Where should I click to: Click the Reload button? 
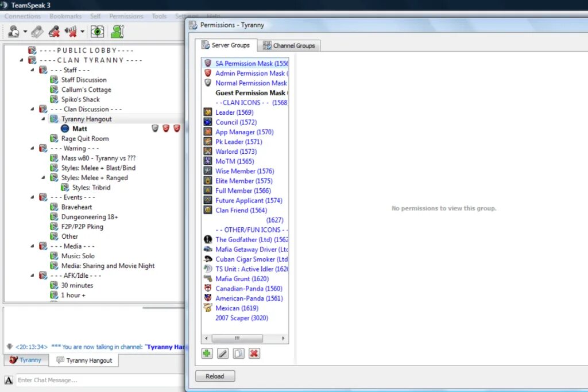click(215, 376)
